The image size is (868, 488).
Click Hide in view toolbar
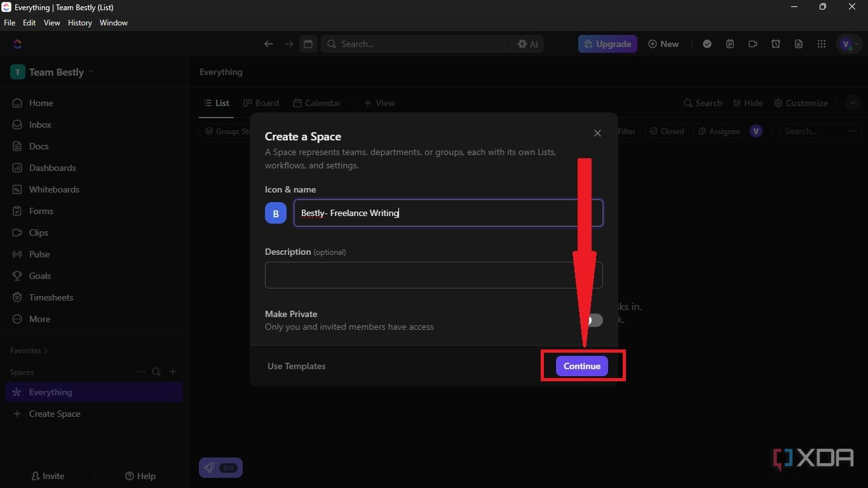[x=748, y=103]
